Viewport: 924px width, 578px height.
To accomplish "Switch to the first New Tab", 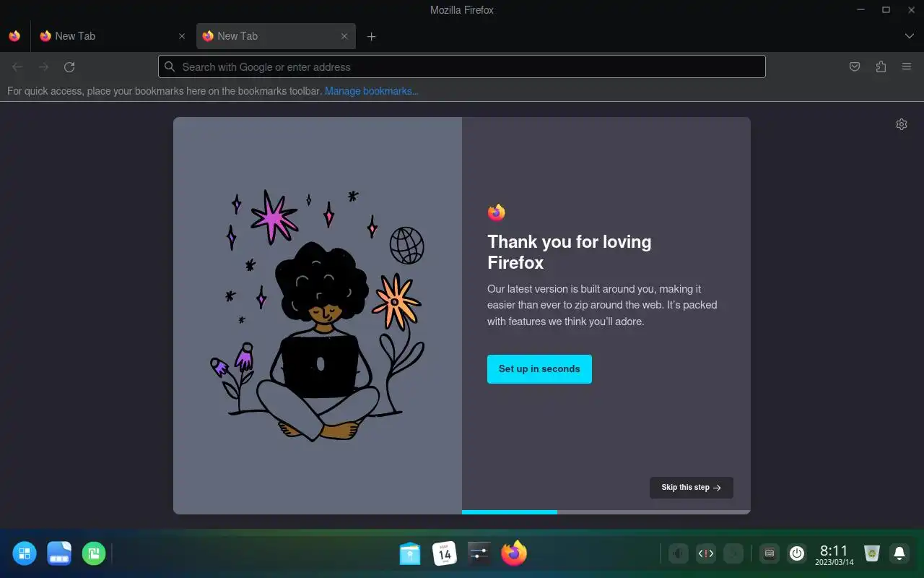I will (112, 36).
